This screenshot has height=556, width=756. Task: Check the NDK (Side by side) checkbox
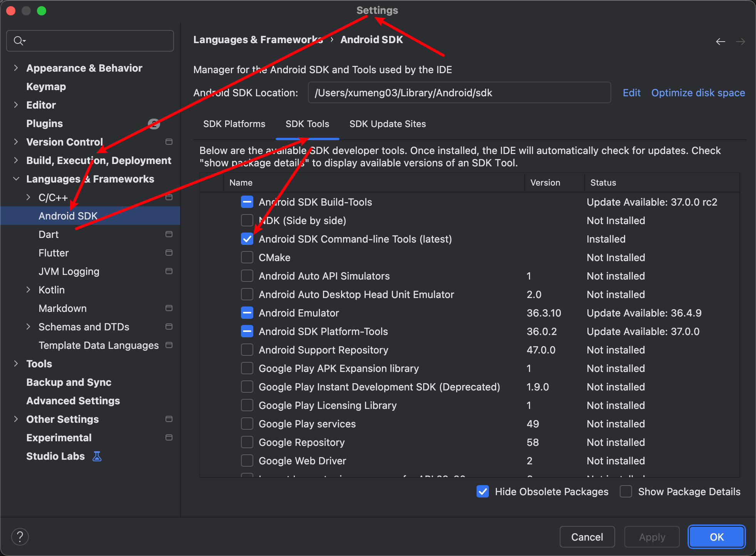tap(247, 221)
